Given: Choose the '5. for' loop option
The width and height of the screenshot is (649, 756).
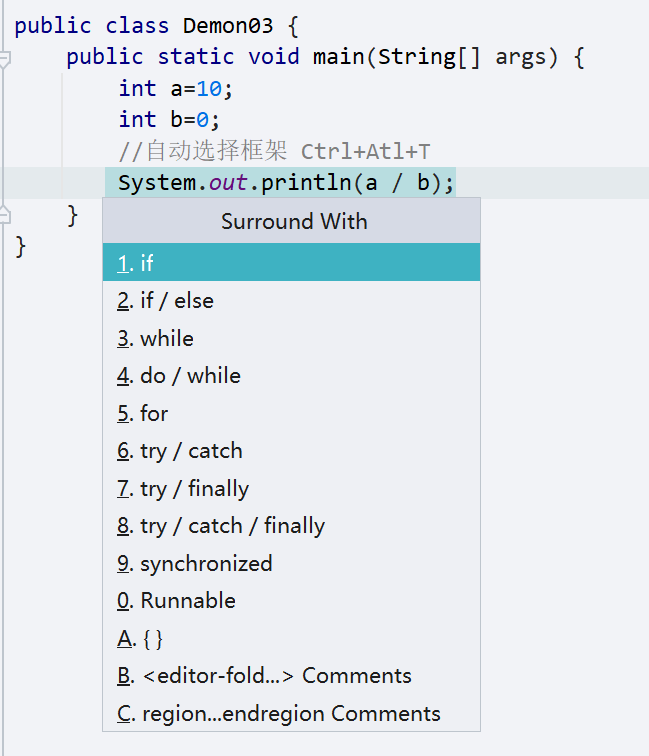Looking at the screenshot, I should (291, 413).
